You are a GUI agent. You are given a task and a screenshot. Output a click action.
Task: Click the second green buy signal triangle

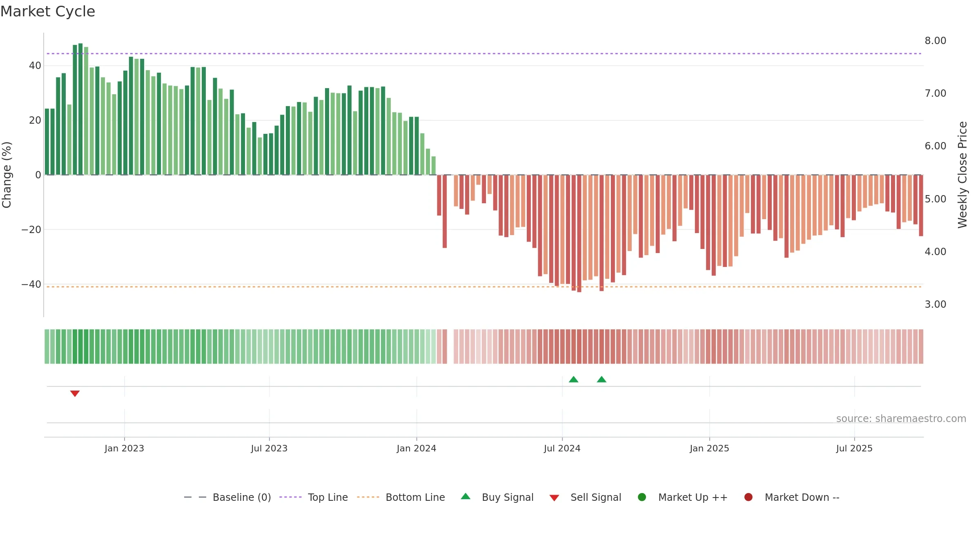[601, 379]
